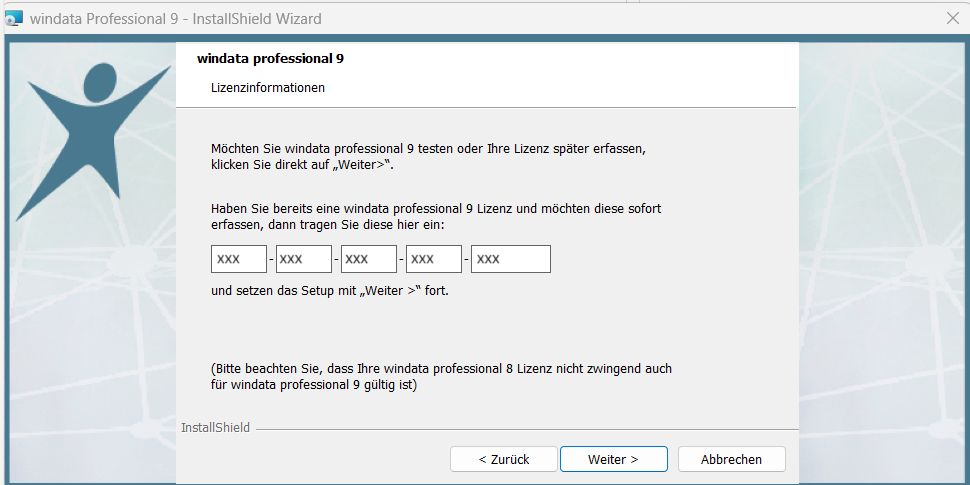The image size is (970, 485).
Task: Click the window title "windata Professional 9 - InstallShield Wizard"
Action: tap(176, 19)
